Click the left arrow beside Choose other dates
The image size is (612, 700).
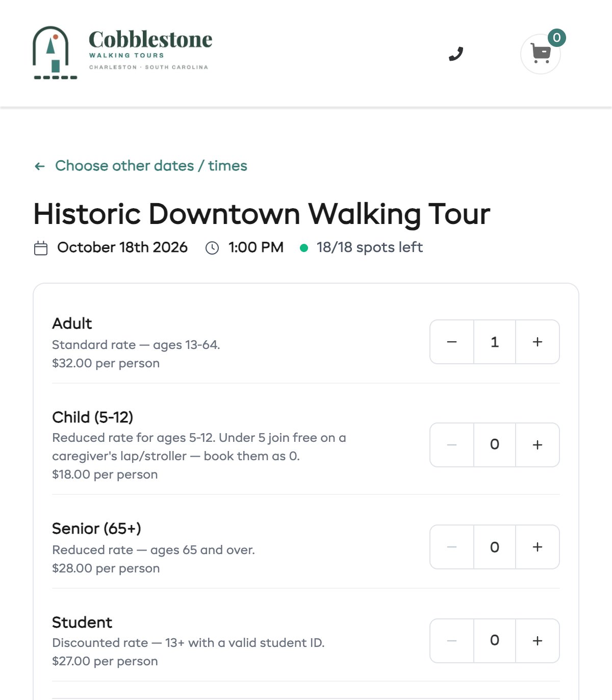(x=40, y=166)
